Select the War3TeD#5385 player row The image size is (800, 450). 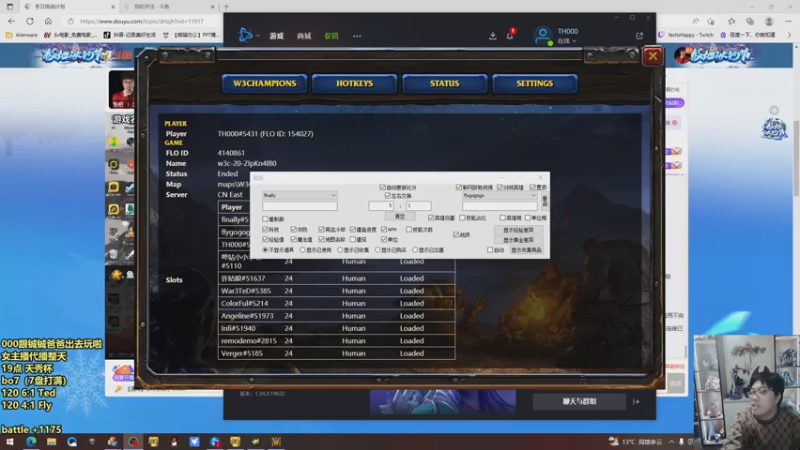click(x=336, y=291)
